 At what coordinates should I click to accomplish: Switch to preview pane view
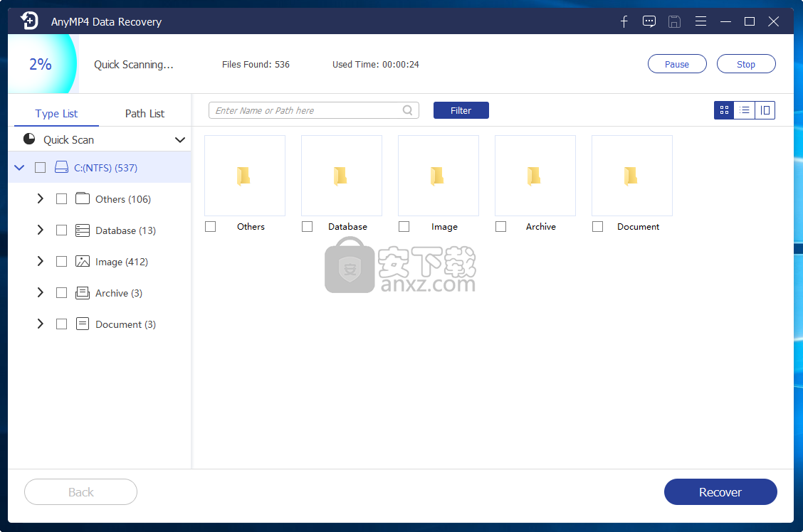[765, 110]
